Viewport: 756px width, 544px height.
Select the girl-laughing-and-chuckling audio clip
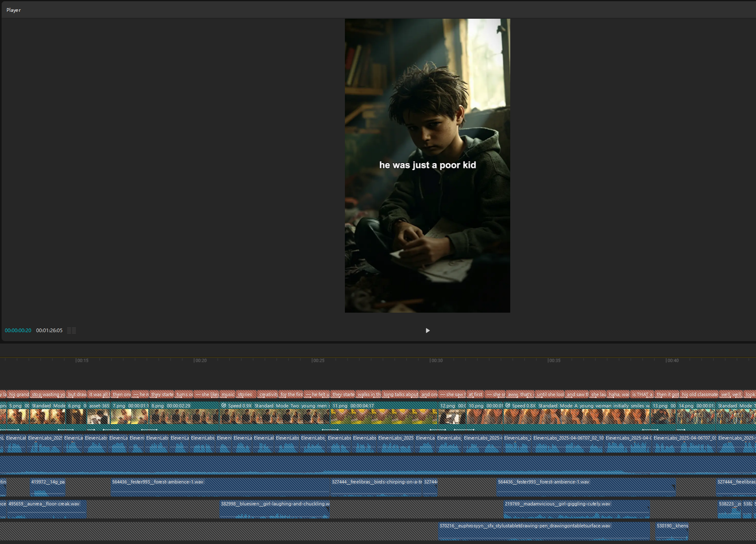pos(275,509)
